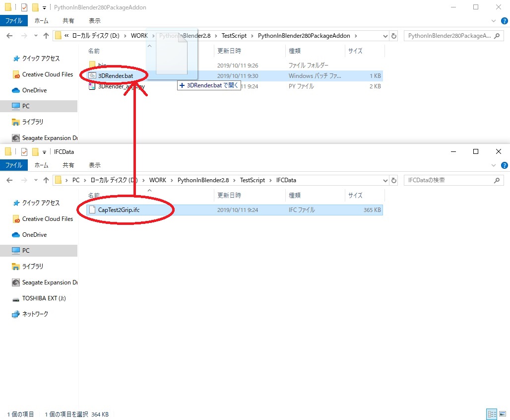Image resolution: width=510 pixels, height=420 pixels.
Task: Open TOSHIBA EXT (J:) drive
Action: click(39, 298)
